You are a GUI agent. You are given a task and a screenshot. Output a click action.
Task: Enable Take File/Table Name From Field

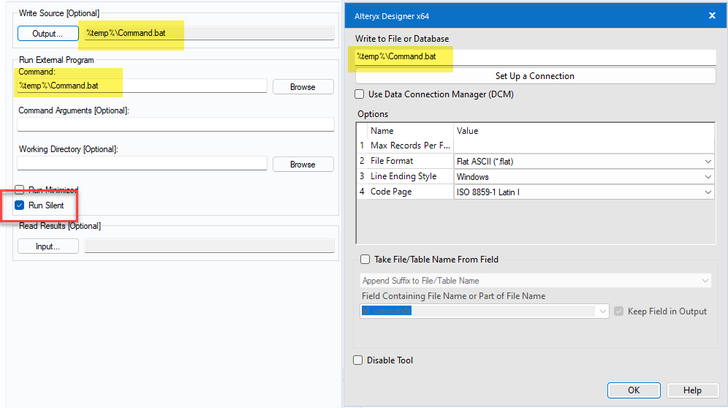pos(365,259)
